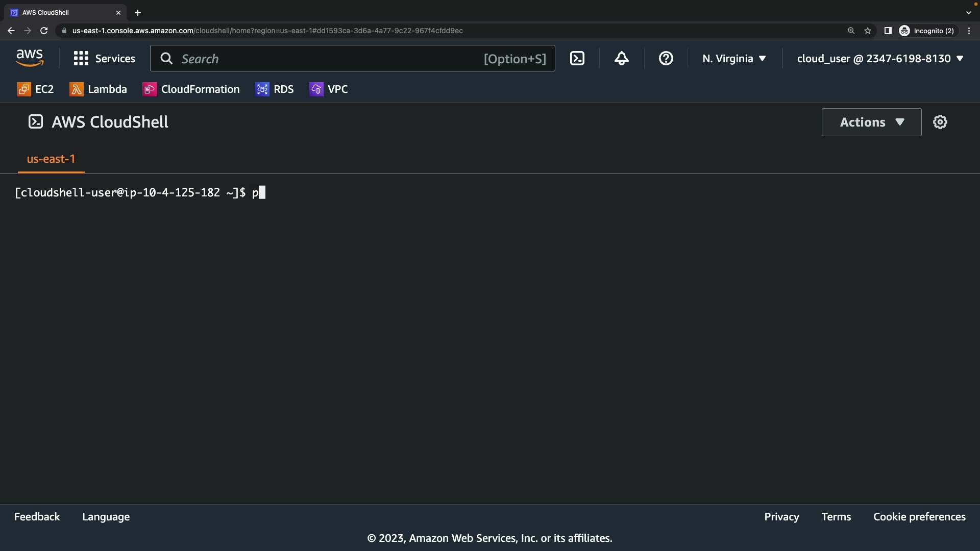
Task: Select the us-east-1 terminal tab
Action: coord(51,159)
